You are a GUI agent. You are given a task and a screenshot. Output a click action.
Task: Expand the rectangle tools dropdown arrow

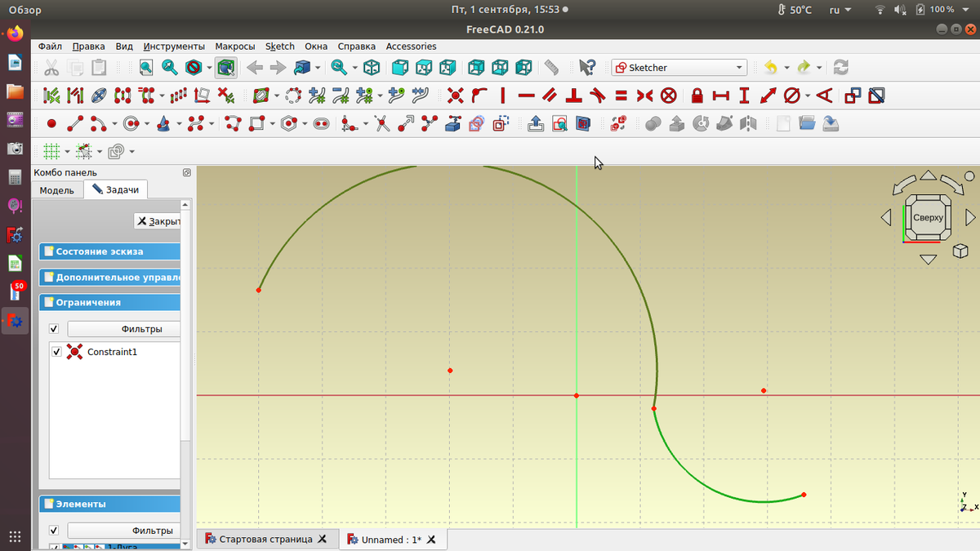click(x=272, y=124)
